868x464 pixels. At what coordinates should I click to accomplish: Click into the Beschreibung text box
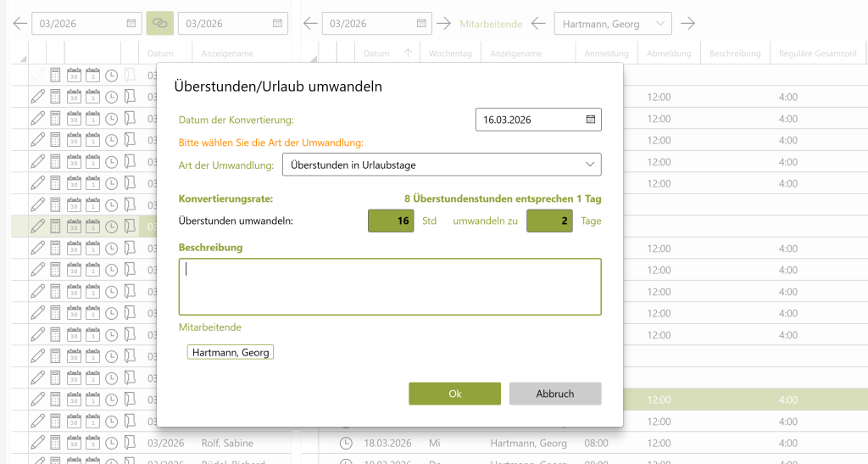(x=390, y=287)
